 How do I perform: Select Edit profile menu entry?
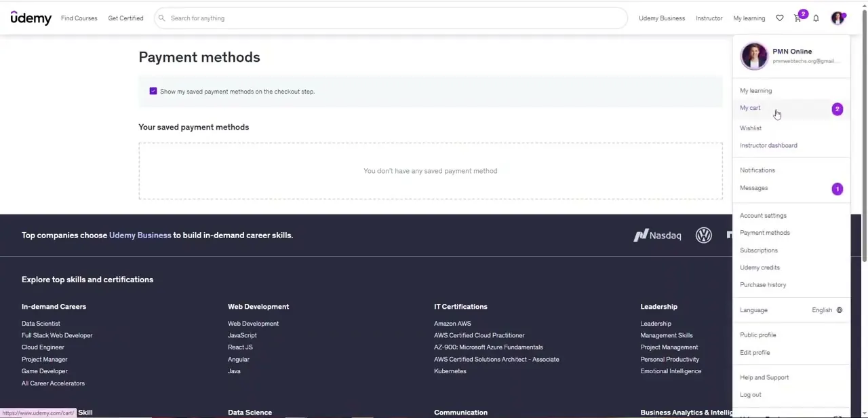(x=755, y=353)
